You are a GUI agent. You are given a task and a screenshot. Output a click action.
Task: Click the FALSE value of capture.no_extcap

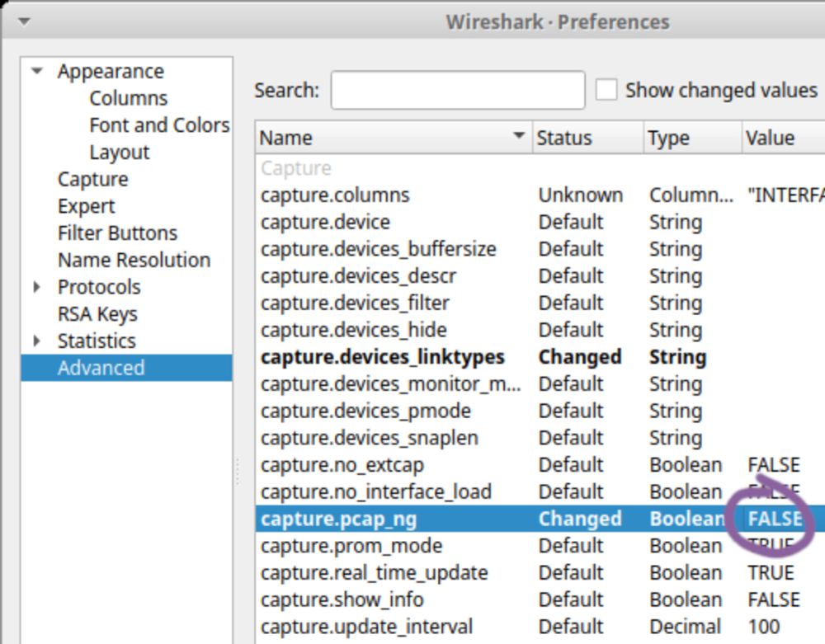(774, 465)
